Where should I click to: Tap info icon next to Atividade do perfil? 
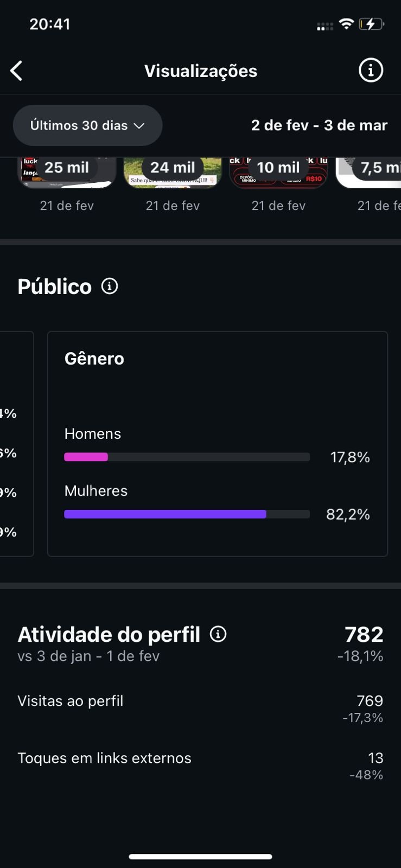[x=218, y=634]
